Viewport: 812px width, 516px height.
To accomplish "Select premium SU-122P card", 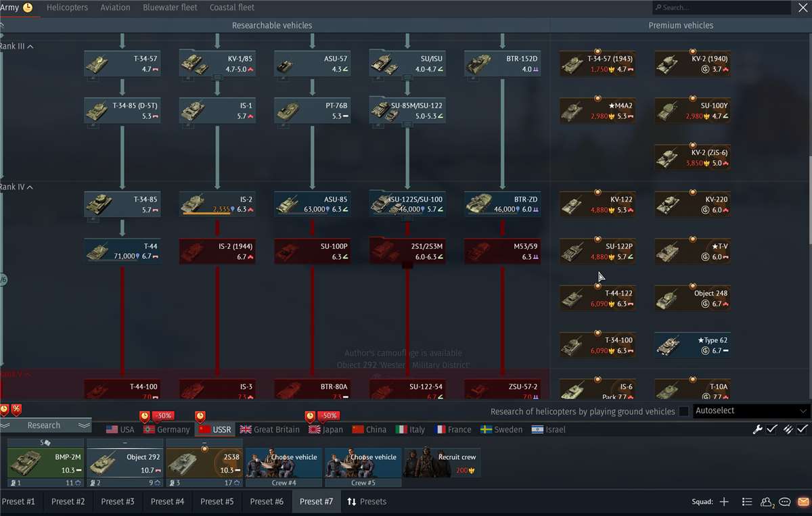I will tap(597, 251).
